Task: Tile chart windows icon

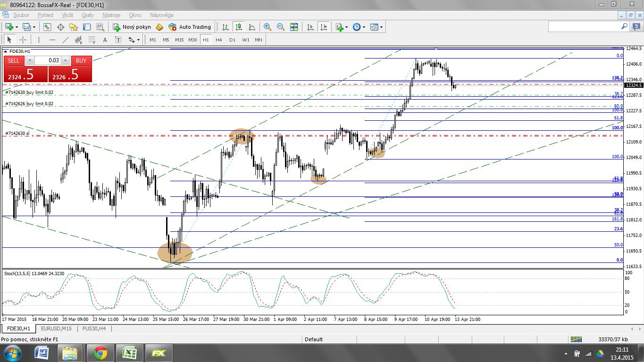Action: tap(294, 27)
